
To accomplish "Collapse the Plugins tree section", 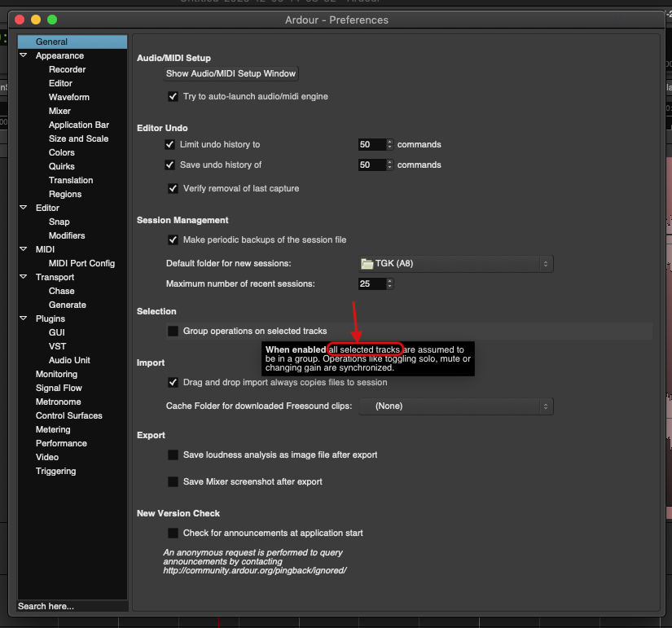I will [x=24, y=319].
